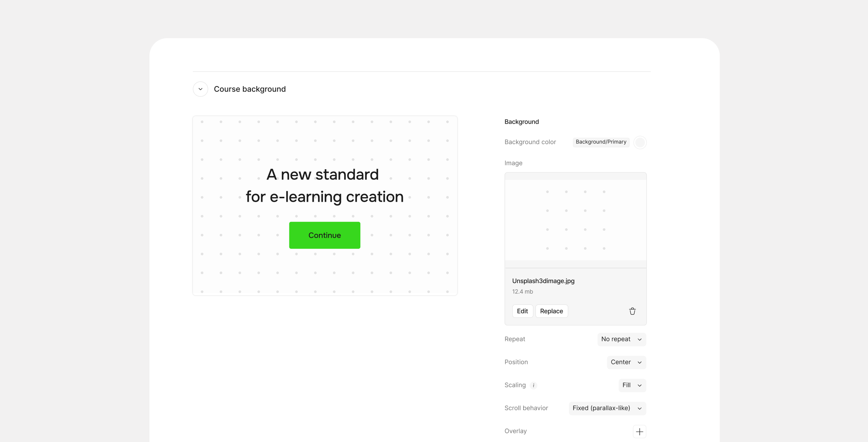868x442 pixels.
Task: Open the Scaling dropdown set to Fill
Action: tap(632, 385)
